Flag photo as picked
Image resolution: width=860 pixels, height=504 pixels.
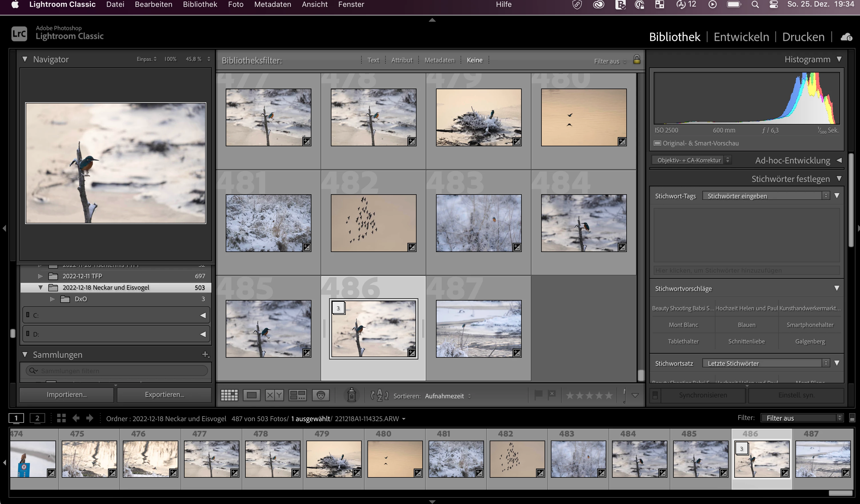[x=538, y=395]
